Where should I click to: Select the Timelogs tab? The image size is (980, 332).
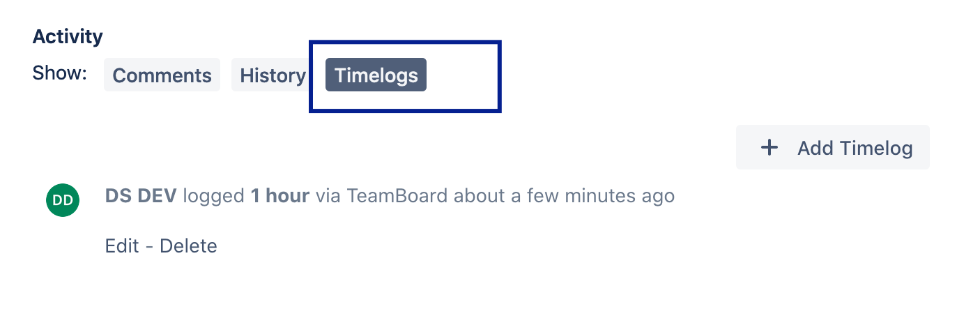[376, 75]
